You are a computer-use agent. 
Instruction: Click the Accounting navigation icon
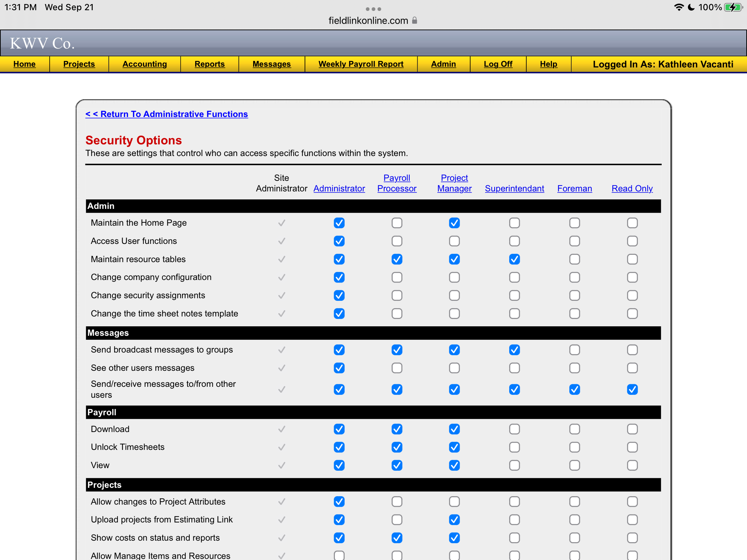144,64
